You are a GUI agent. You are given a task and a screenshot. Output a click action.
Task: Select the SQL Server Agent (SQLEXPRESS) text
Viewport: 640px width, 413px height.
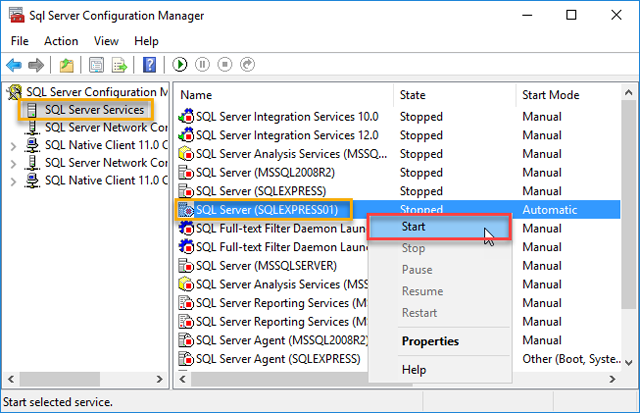(278, 359)
